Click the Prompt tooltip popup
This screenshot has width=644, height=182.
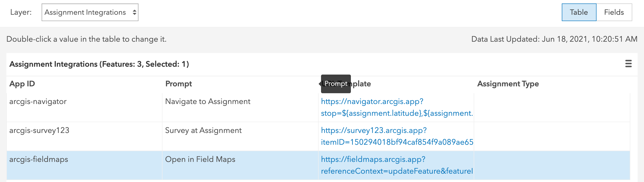336,83
